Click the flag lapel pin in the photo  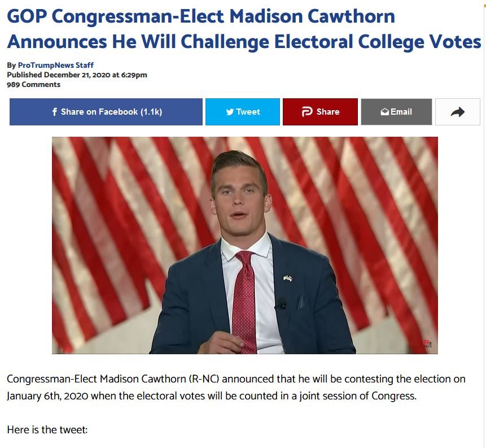point(287,279)
